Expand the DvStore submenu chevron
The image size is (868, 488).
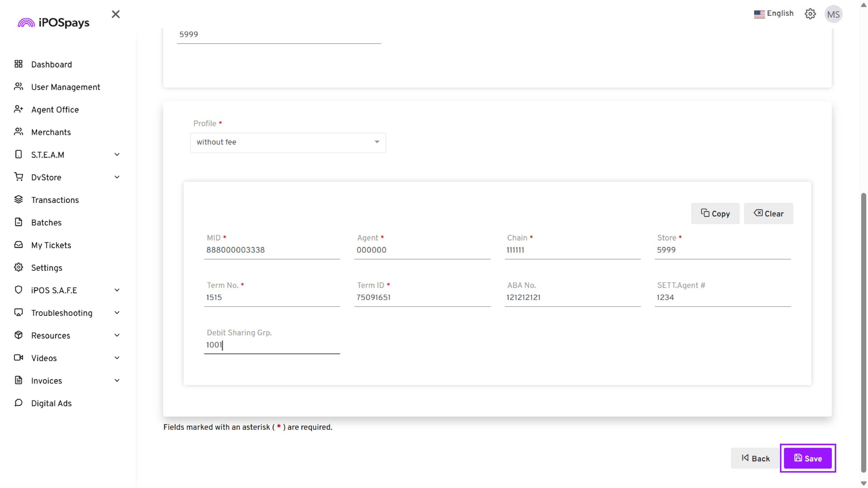pyautogui.click(x=117, y=177)
